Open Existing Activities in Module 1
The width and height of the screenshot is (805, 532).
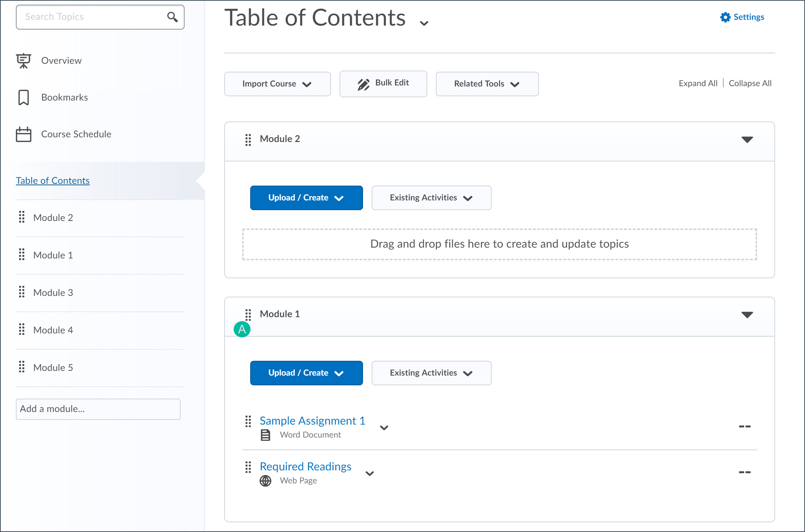click(x=432, y=373)
